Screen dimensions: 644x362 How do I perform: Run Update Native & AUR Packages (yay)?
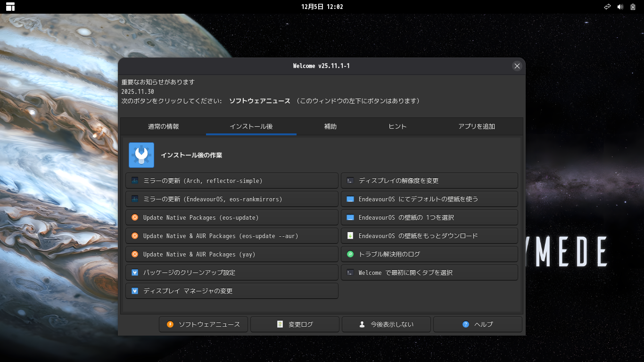[x=232, y=254]
